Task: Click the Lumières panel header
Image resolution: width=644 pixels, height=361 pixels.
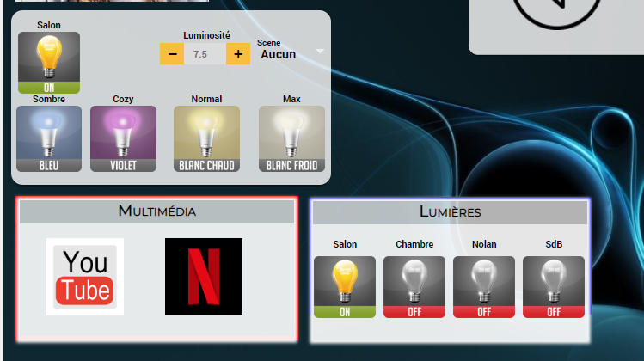Action: pyautogui.click(x=451, y=212)
